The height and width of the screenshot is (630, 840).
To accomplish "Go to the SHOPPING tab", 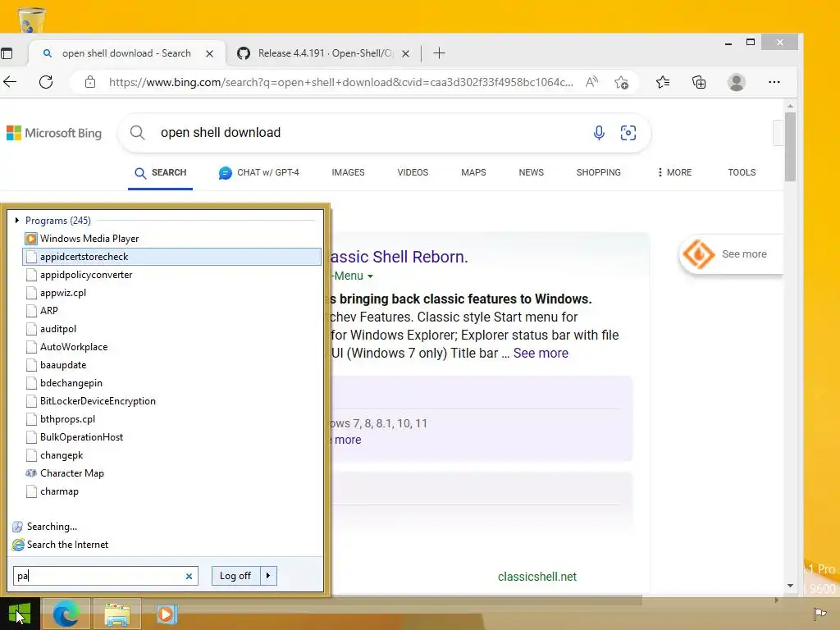I will coord(598,172).
